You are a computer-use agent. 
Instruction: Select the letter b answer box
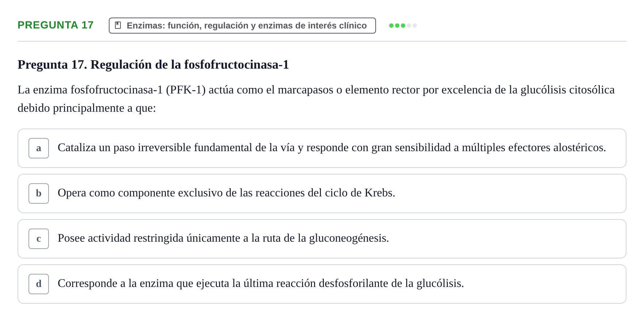[39, 193]
